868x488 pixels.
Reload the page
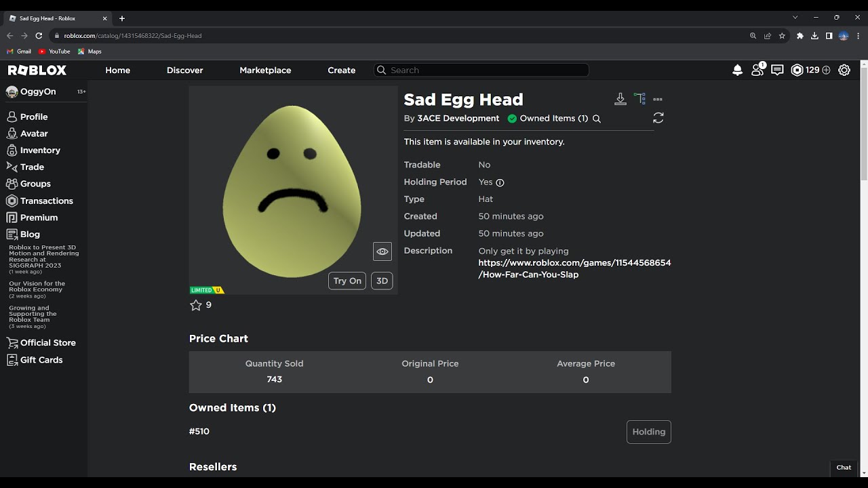point(39,36)
